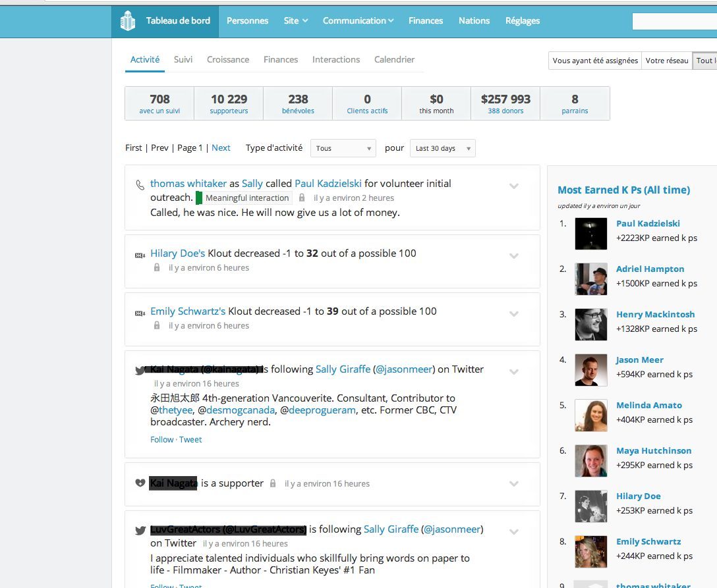Switch to the Croissance tab
Image resolution: width=717 pixels, height=588 pixels.
pos(228,59)
